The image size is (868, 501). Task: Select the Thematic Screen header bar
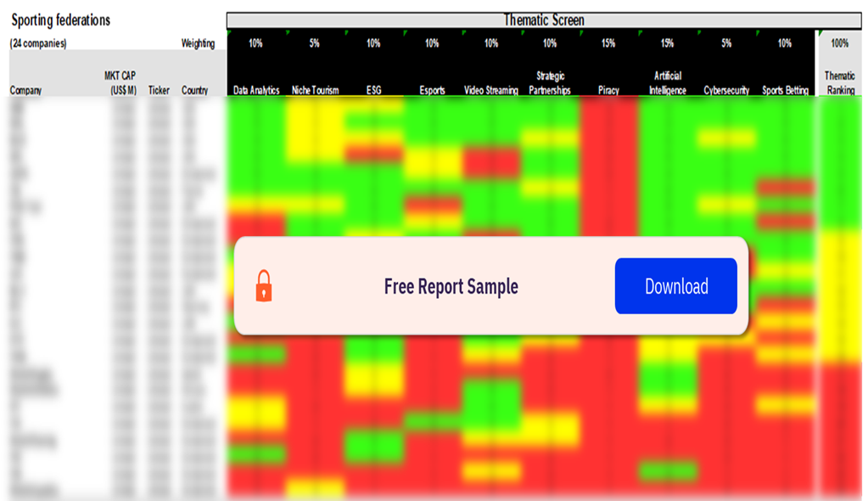click(544, 20)
